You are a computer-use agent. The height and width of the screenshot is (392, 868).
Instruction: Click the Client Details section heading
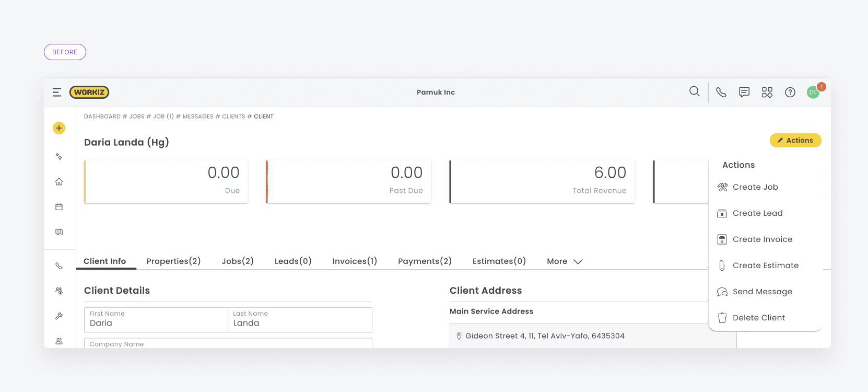pyautogui.click(x=117, y=291)
